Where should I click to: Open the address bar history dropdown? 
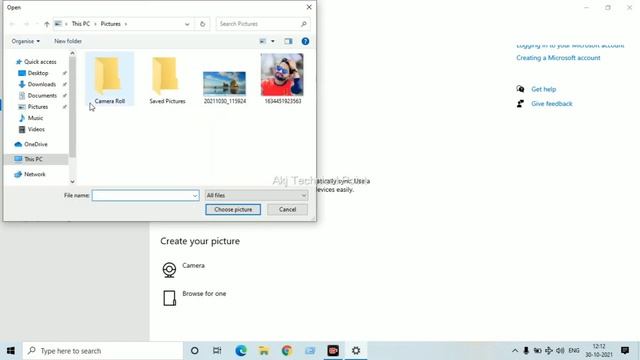click(187, 24)
